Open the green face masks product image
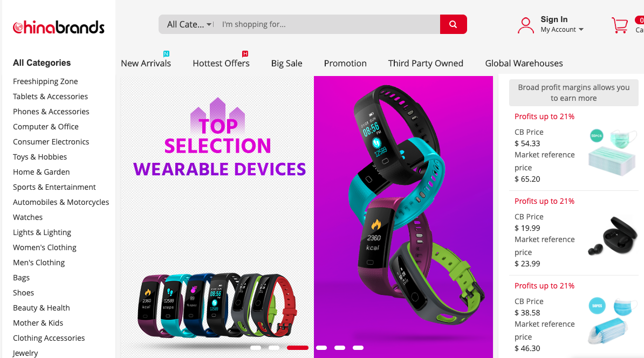 [612, 151]
